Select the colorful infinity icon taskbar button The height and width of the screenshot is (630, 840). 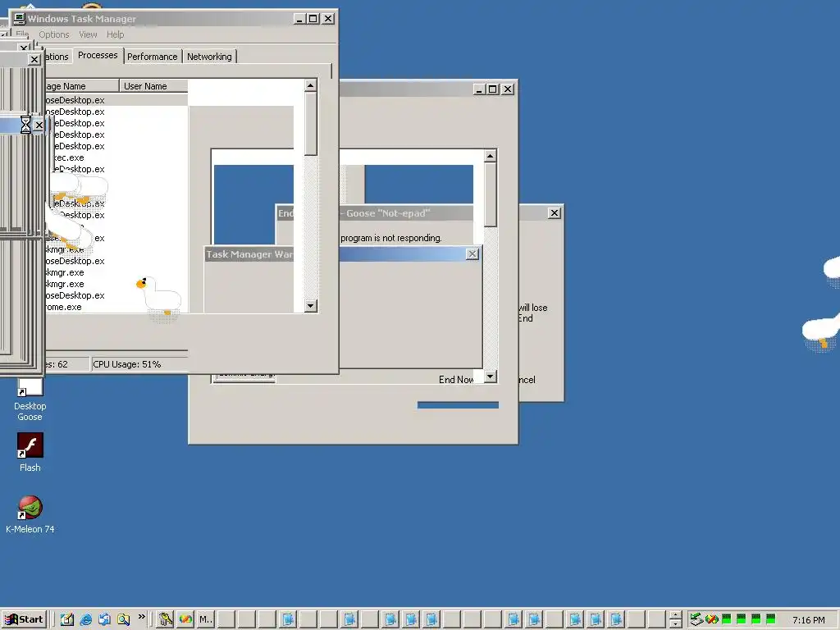click(186, 619)
